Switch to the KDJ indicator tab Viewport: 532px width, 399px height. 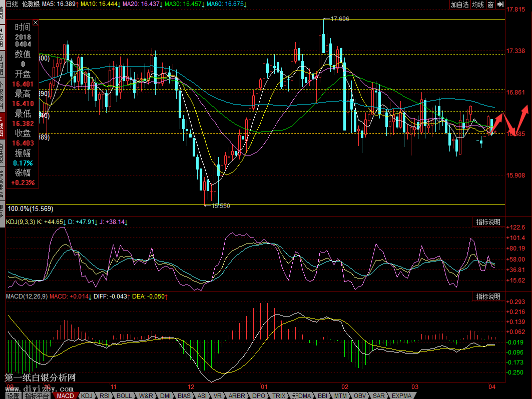87,395
